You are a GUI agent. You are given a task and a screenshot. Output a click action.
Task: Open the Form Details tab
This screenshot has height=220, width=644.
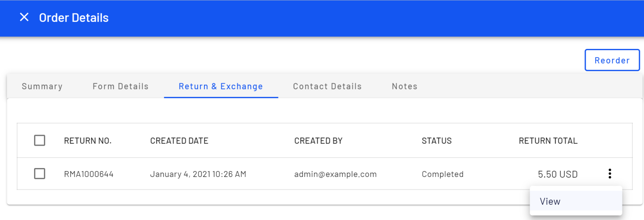pos(120,86)
